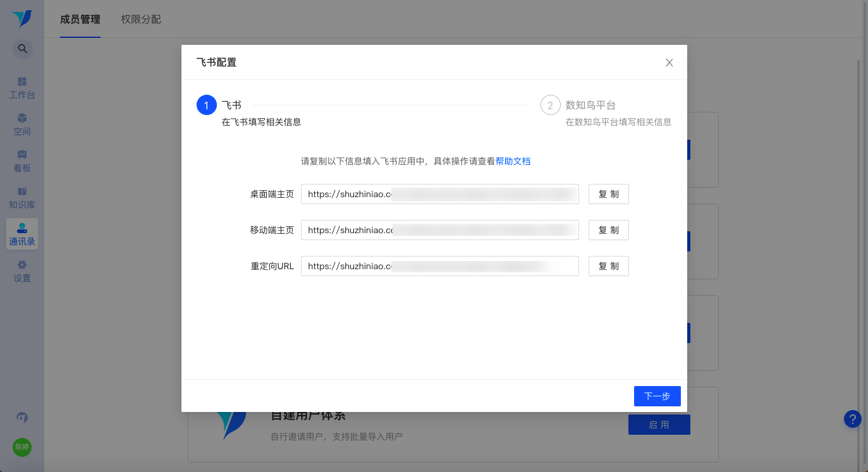This screenshot has height=472, width=868.
Task: Select step 2 数知鸟平台 circle
Action: (x=551, y=105)
